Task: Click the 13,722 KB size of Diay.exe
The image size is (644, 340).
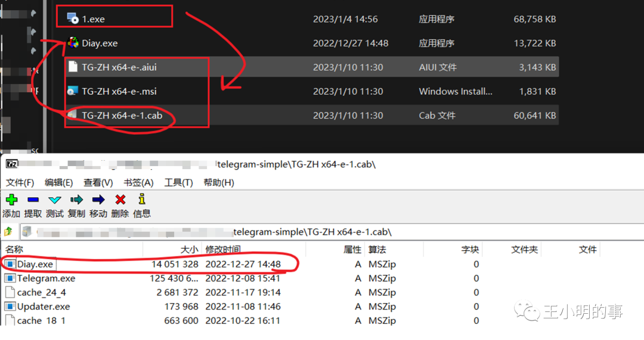Action: (x=535, y=43)
